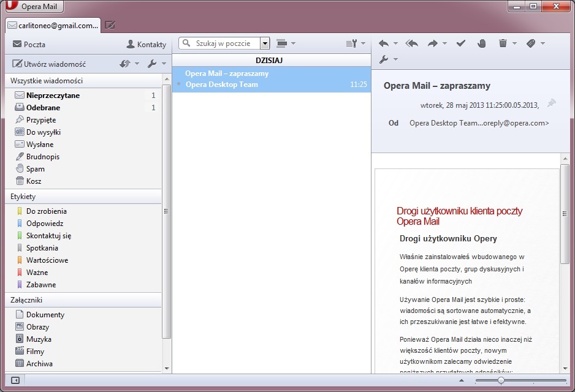
Task: Collapse the Załączniki section header
Action: point(83,300)
